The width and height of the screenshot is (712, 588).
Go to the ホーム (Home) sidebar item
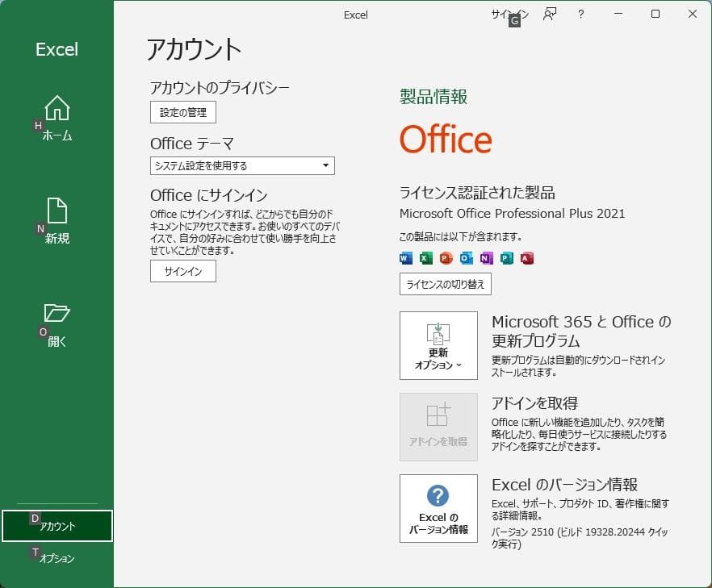(x=57, y=119)
